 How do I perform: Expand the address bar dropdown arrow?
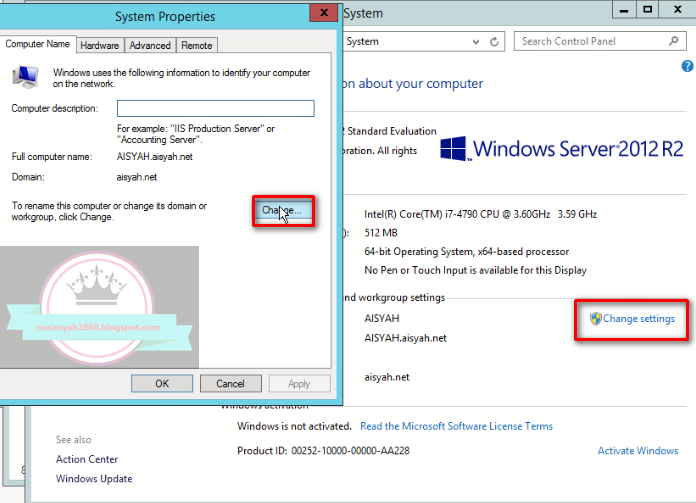(x=476, y=42)
